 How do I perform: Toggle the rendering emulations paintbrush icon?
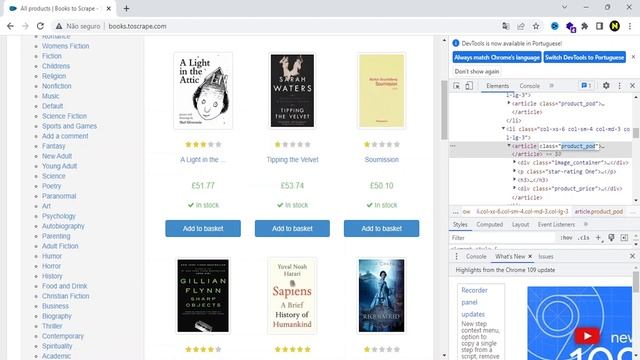pyautogui.click(x=611, y=238)
